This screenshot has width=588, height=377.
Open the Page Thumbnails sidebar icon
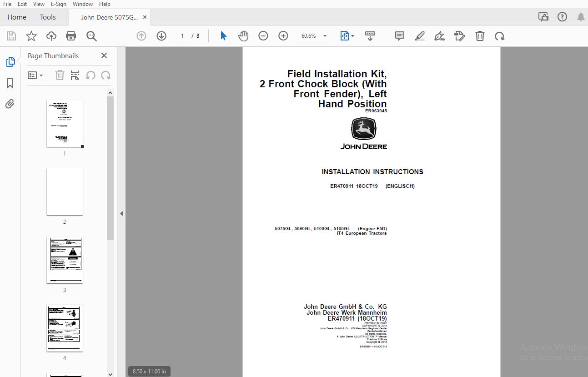click(10, 62)
